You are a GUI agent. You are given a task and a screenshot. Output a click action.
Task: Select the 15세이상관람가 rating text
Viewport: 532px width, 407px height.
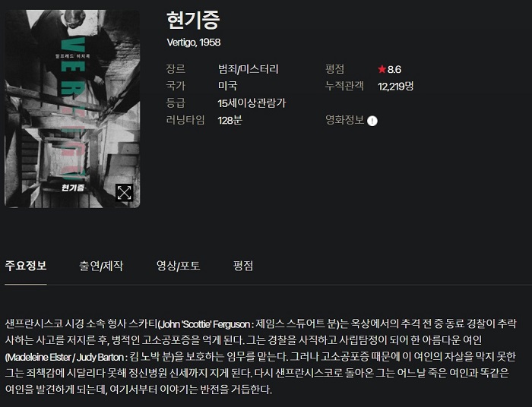coord(252,103)
